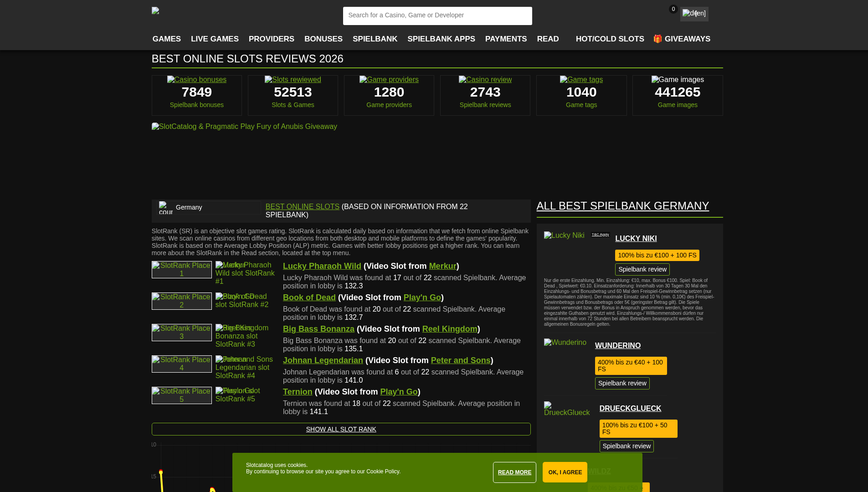
Task: Click the Germany country flag icon
Action: coord(166,208)
